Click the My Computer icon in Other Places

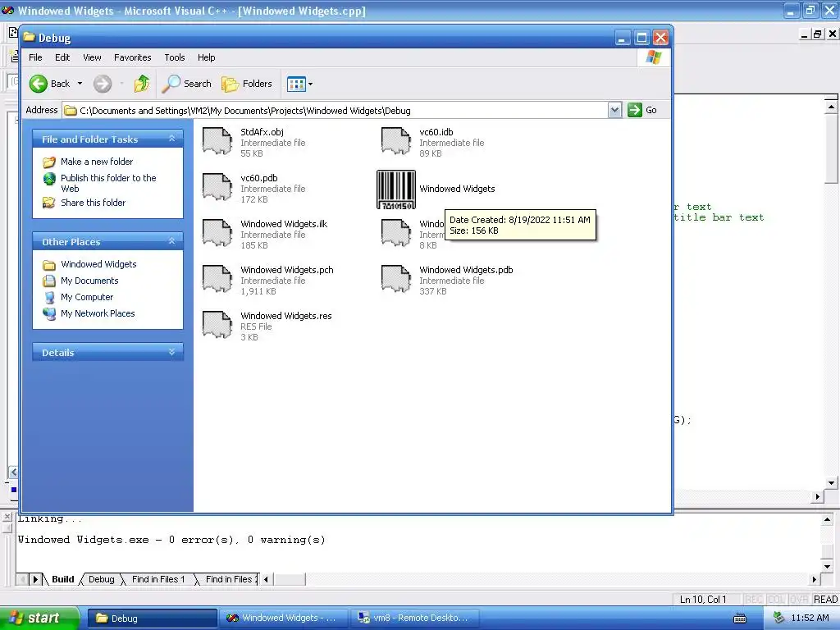(49, 297)
